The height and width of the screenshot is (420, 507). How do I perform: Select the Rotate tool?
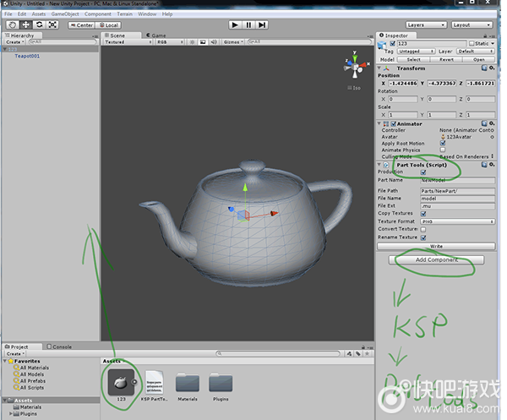[x=39, y=25]
